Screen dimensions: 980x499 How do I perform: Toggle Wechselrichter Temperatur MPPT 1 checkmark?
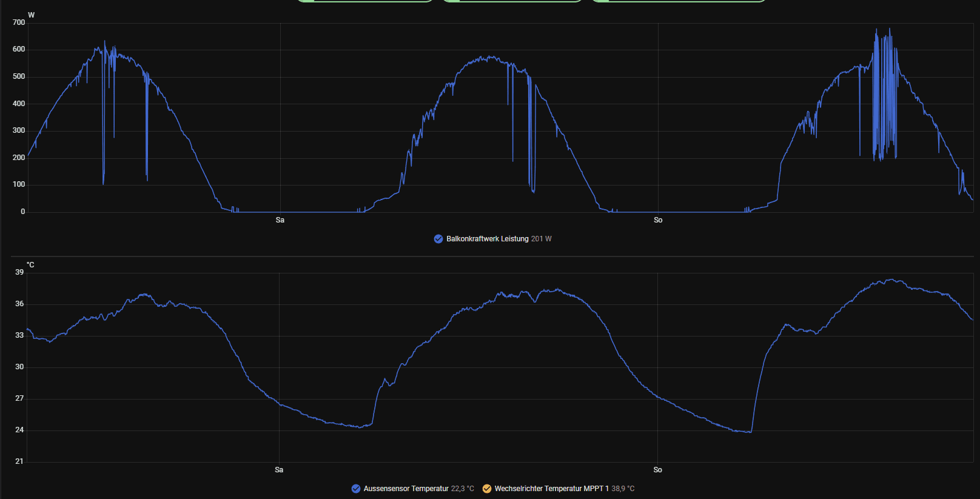tap(487, 489)
